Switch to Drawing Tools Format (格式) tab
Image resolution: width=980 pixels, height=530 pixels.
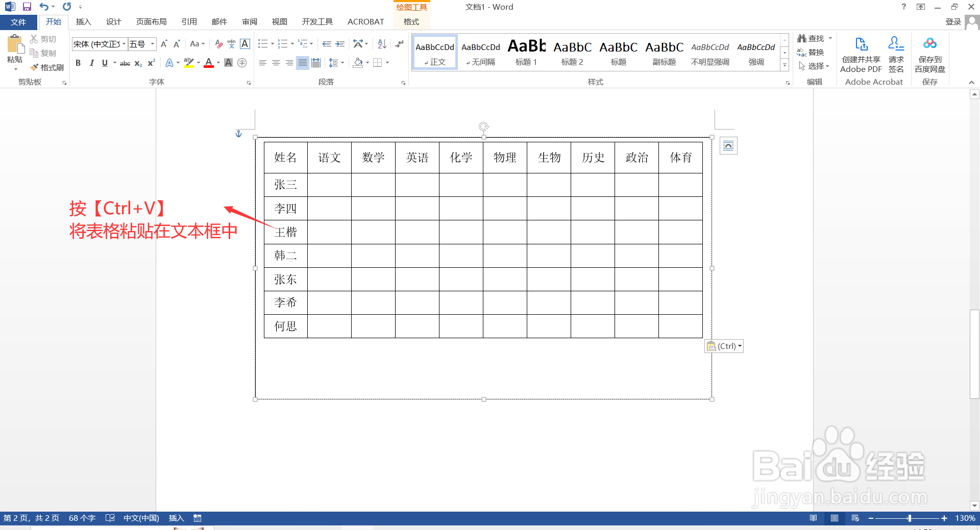(x=411, y=22)
